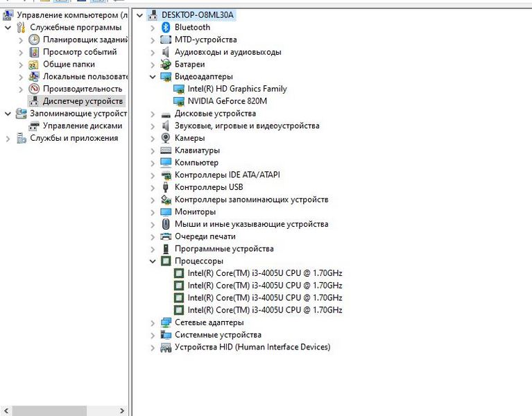
Task: Collapse the DESKTOP-O8ML30A root node
Action: (141, 15)
